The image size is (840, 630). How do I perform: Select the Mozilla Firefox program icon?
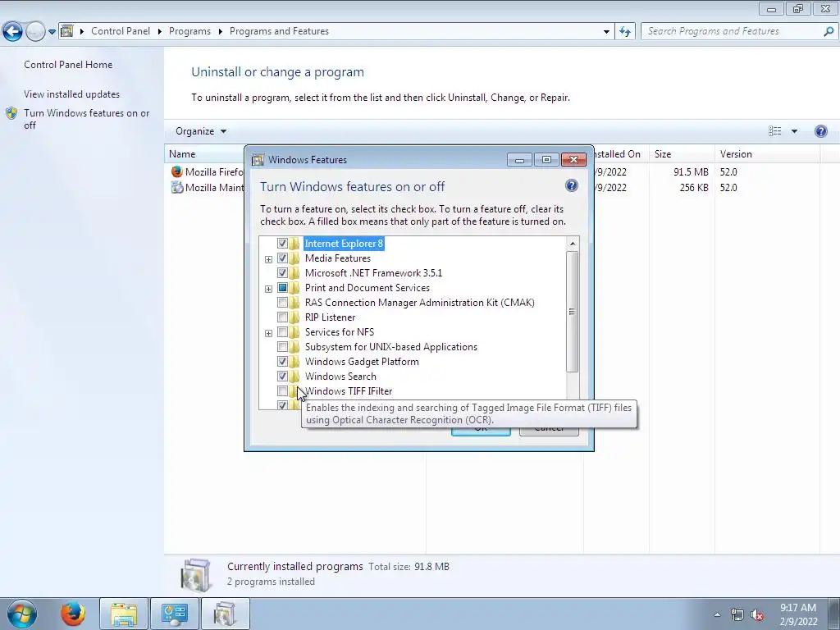[177, 171]
